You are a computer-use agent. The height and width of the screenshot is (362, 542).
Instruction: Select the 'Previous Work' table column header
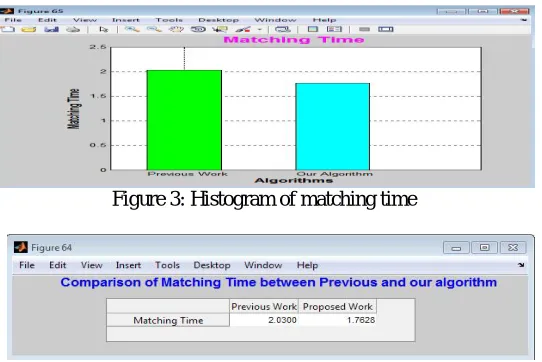click(264, 306)
